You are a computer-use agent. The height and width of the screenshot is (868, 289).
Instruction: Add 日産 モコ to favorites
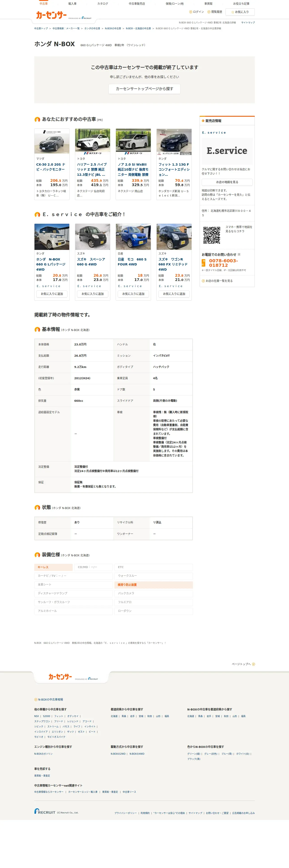coord(133,294)
